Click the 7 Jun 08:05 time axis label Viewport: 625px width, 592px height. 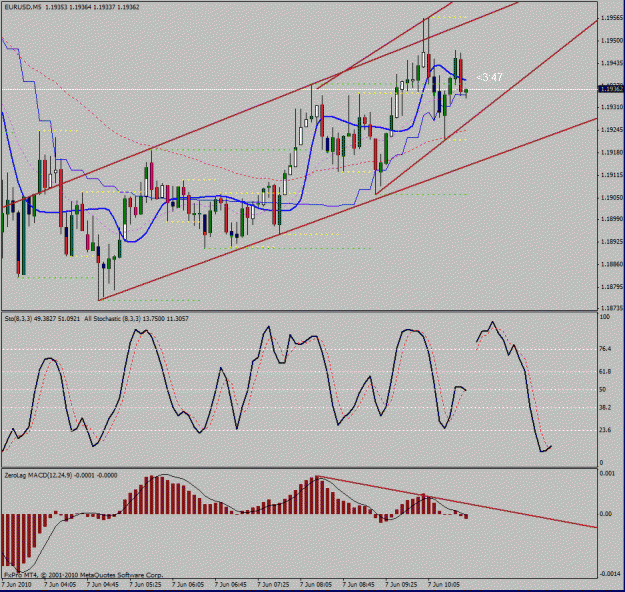click(x=316, y=584)
